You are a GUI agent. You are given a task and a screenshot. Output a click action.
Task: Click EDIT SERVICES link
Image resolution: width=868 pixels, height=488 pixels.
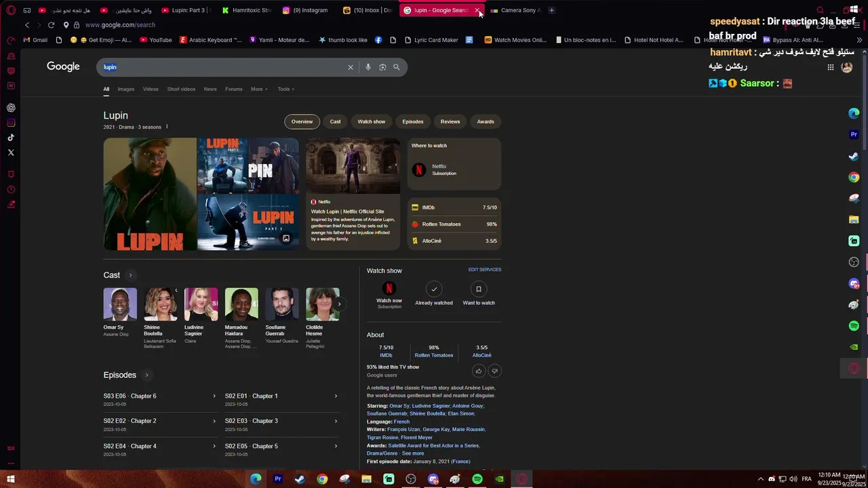tap(485, 270)
